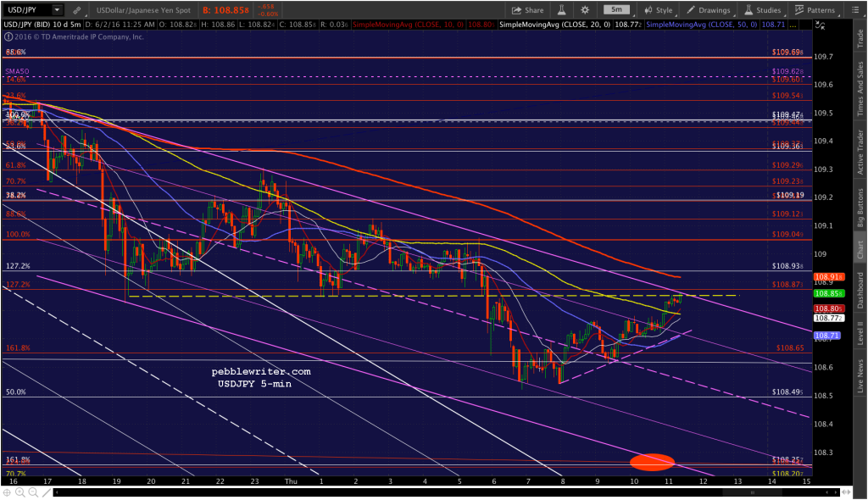
Task: Click the $108.93 level label
Action: click(x=787, y=266)
